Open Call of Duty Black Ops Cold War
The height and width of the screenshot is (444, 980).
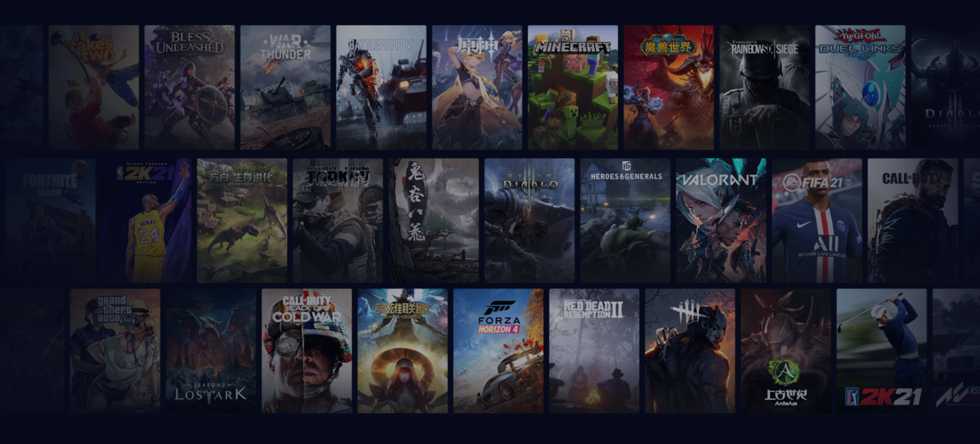[306, 351]
